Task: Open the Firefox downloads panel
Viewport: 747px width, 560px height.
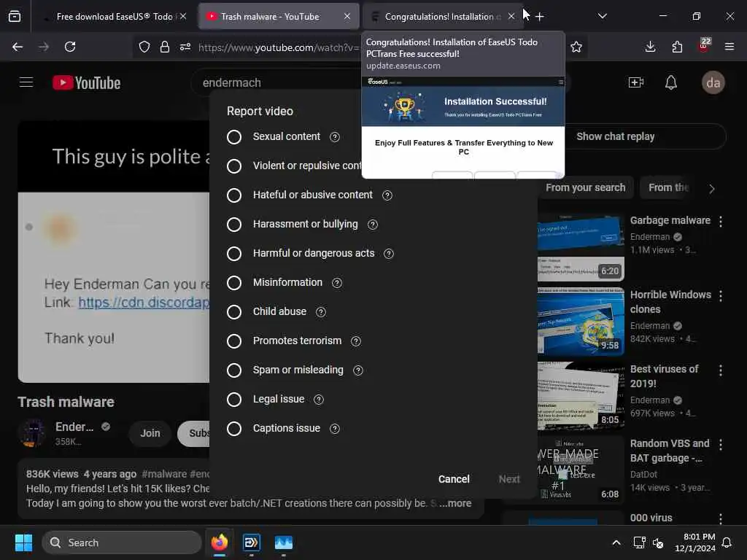Action: [650, 47]
